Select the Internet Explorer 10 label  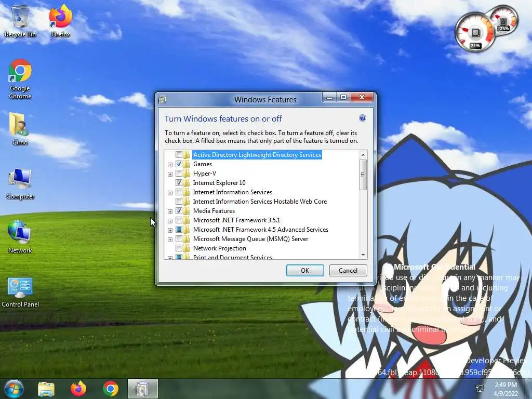[219, 183]
